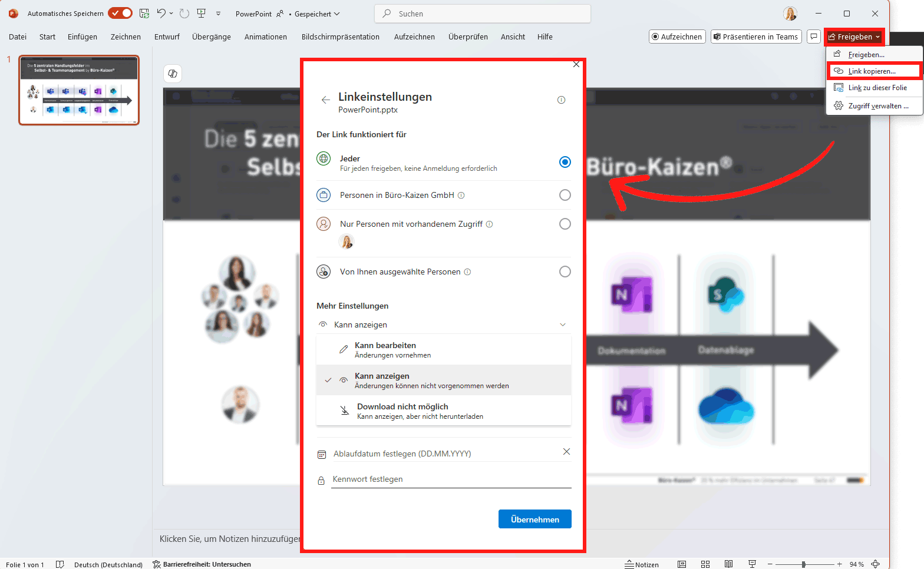The width and height of the screenshot is (924, 569).
Task: Open the Bildschirmpräsentation tab
Action: point(341,37)
